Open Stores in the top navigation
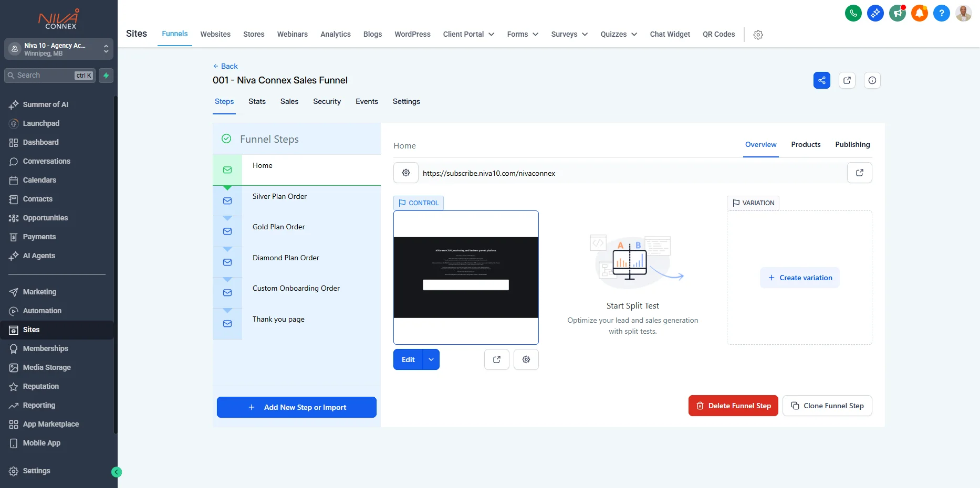 click(254, 34)
